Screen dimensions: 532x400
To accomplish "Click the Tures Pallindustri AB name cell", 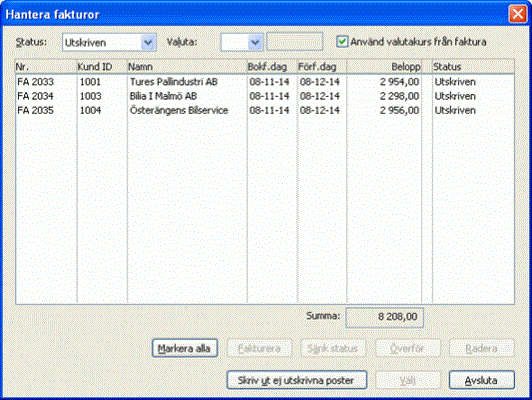I will coord(174,82).
